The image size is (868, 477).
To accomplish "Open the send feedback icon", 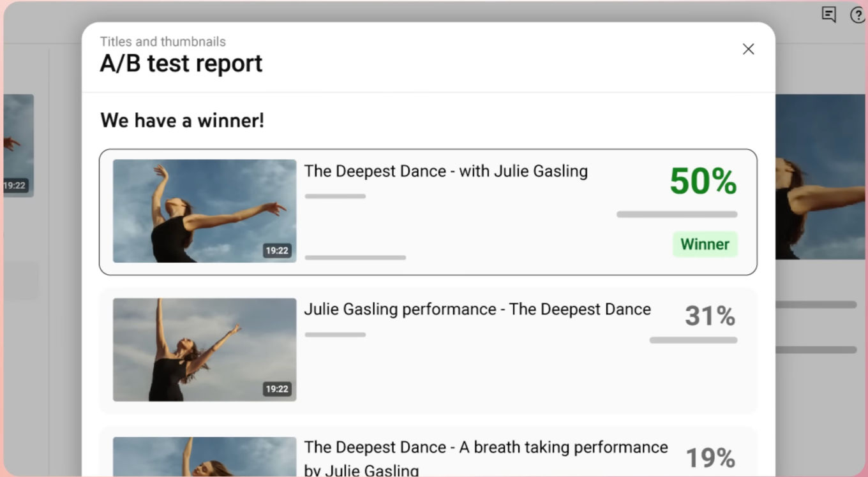I will (x=829, y=15).
